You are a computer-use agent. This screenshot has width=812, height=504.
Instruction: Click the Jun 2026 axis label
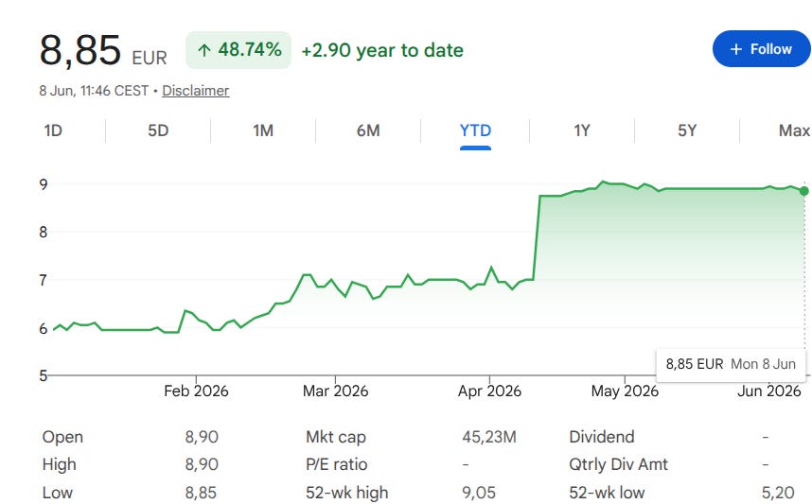[769, 391]
